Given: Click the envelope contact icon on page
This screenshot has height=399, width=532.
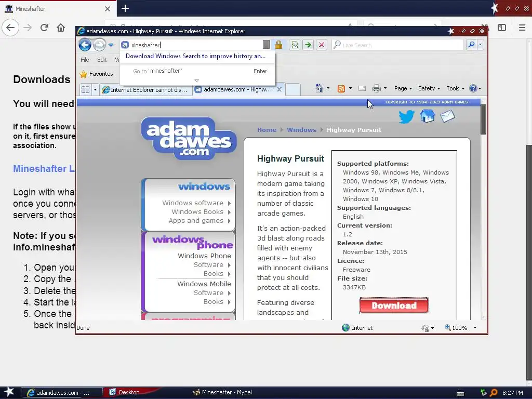Looking at the screenshot, I should [x=447, y=116].
